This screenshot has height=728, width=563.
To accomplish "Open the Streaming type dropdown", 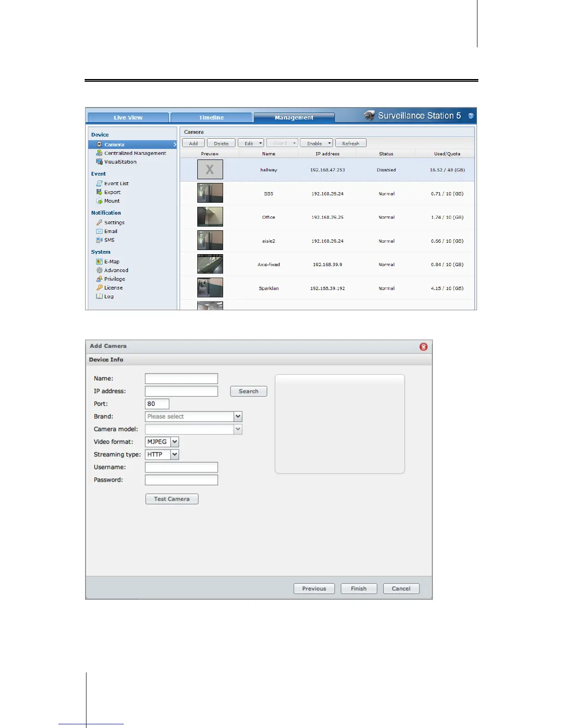I will pyautogui.click(x=175, y=455).
